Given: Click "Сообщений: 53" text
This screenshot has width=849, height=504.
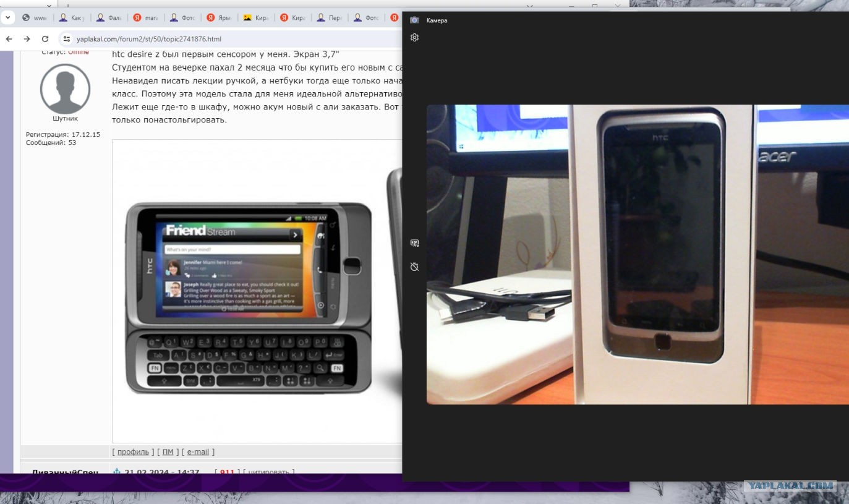Looking at the screenshot, I should click(51, 143).
